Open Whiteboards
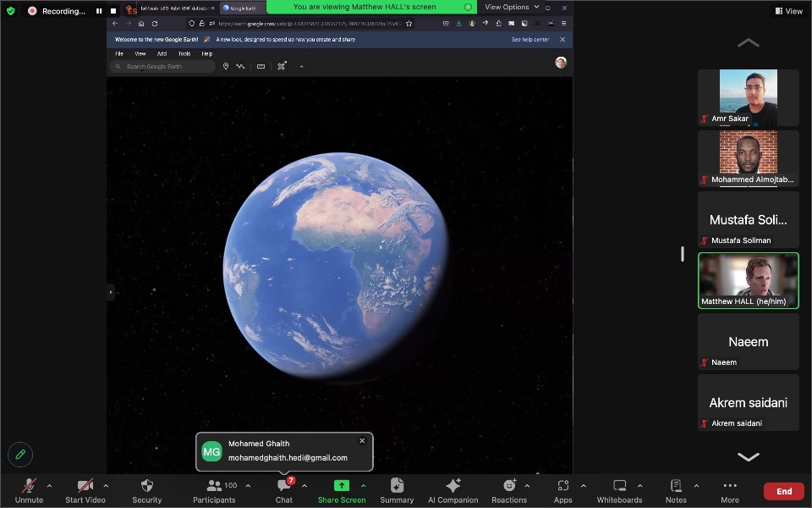 (x=619, y=491)
